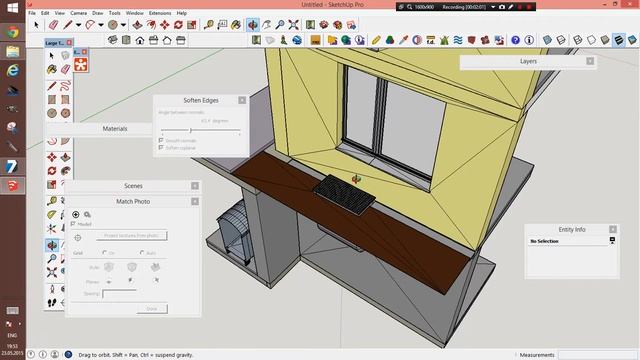Open Internet Explorer from Windows taskbar
The width and height of the screenshot is (640, 360).
(x=13, y=70)
